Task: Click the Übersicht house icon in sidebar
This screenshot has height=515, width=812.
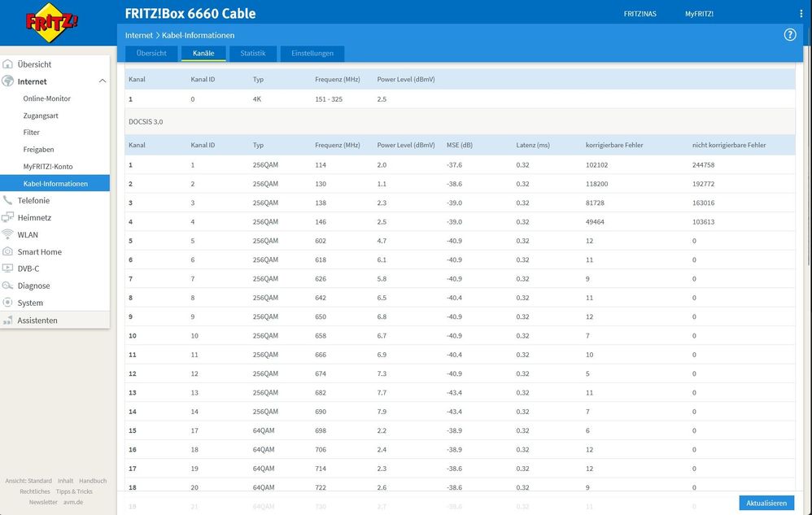Action: pos(8,64)
